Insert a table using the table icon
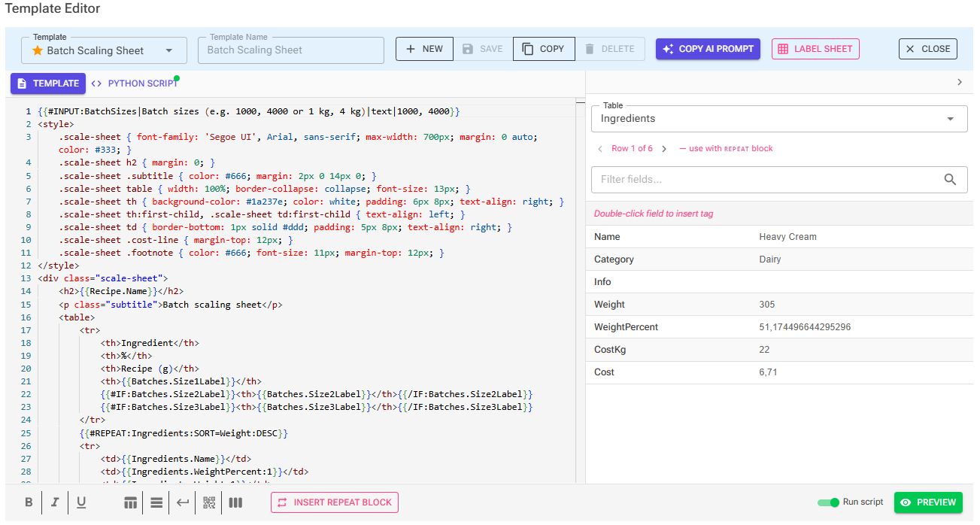 pyautogui.click(x=130, y=502)
